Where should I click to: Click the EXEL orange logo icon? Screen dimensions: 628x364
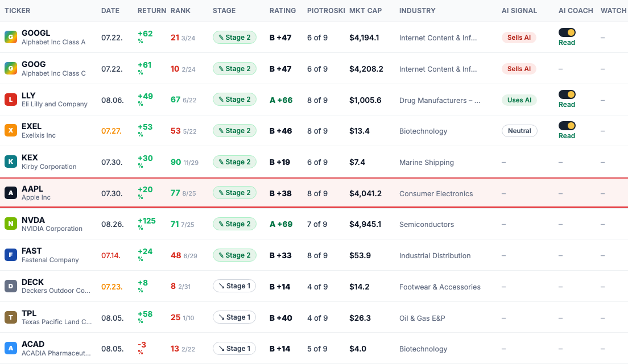click(11, 131)
